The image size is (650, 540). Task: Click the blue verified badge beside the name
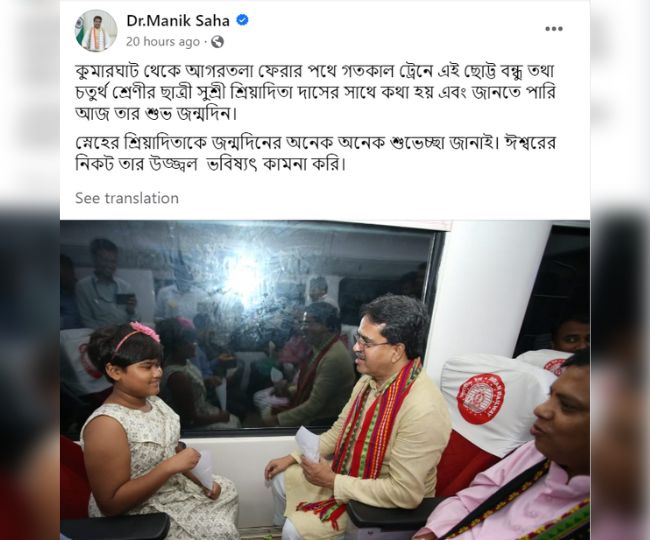pyautogui.click(x=242, y=20)
